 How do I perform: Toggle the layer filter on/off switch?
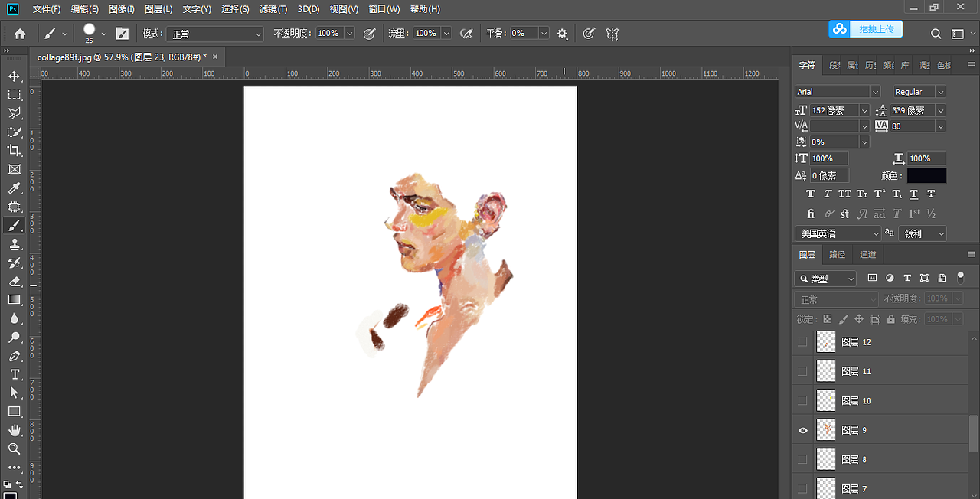(x=961, y=277)
